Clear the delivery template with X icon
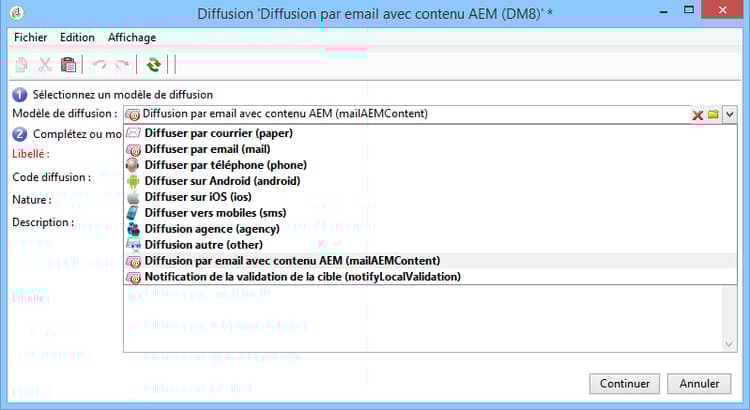This screenshot has height=410, width=750. [x=697, y=115]
